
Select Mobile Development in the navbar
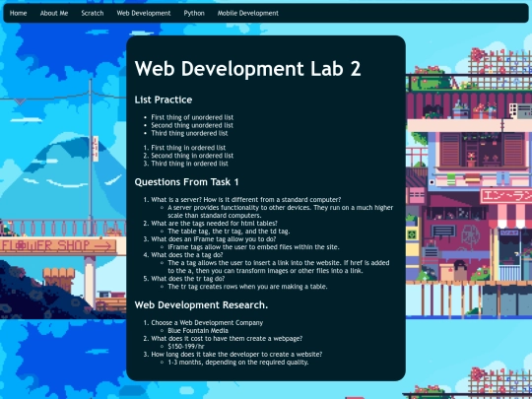point(248,13)
